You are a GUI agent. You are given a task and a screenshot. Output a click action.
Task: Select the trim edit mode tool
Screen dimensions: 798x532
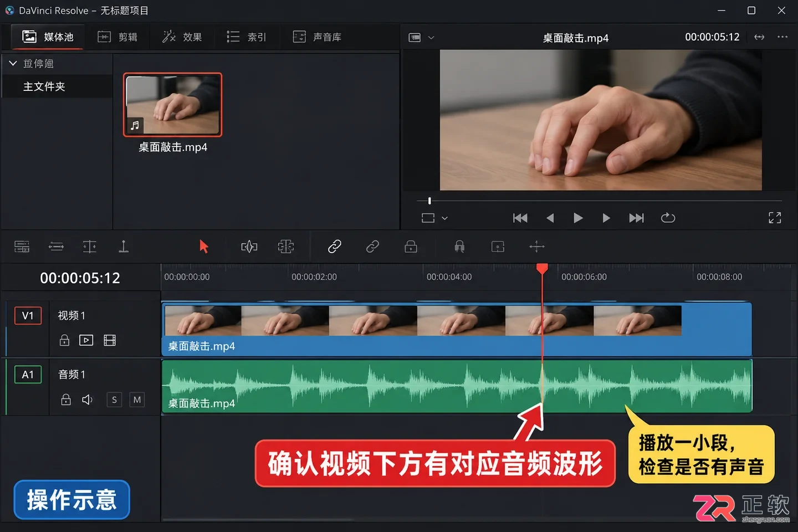coord(249,247)
